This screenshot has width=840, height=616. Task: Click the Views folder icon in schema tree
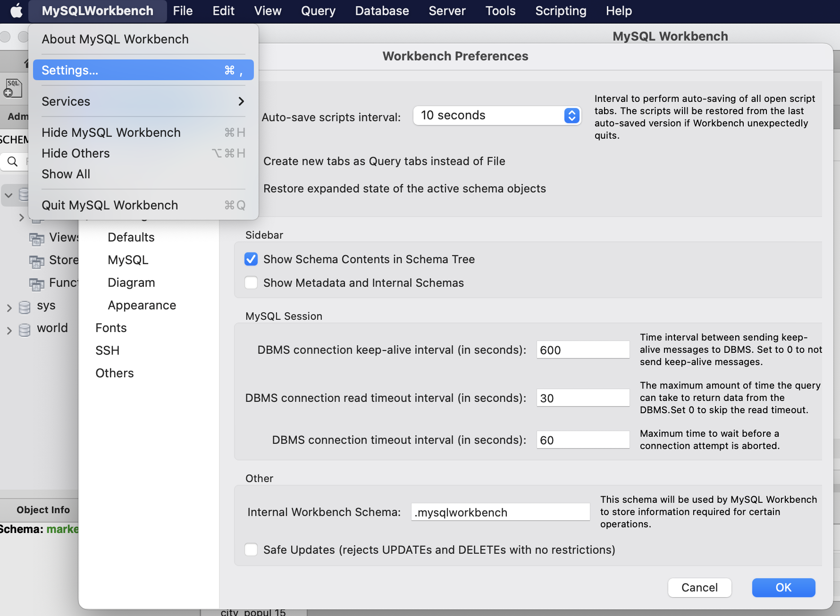click(37, 239)
